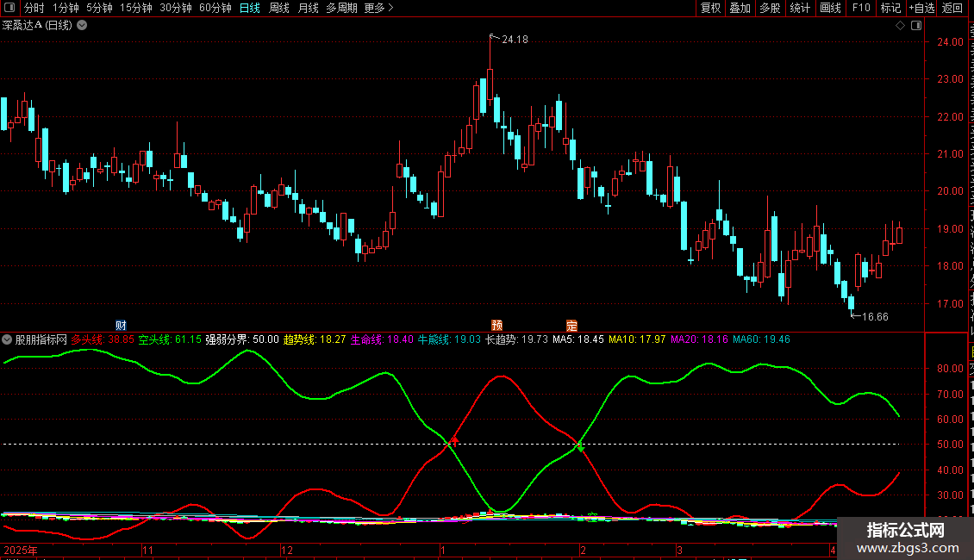Click the 80.00 indicator axis label
974x560 pixels.
coord(951,369)
